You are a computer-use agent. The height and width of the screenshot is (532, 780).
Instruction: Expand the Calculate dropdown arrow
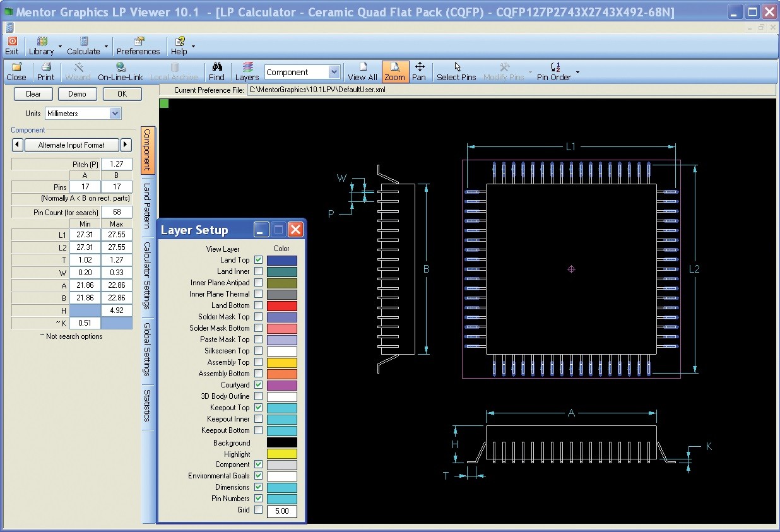pos(106,46)
